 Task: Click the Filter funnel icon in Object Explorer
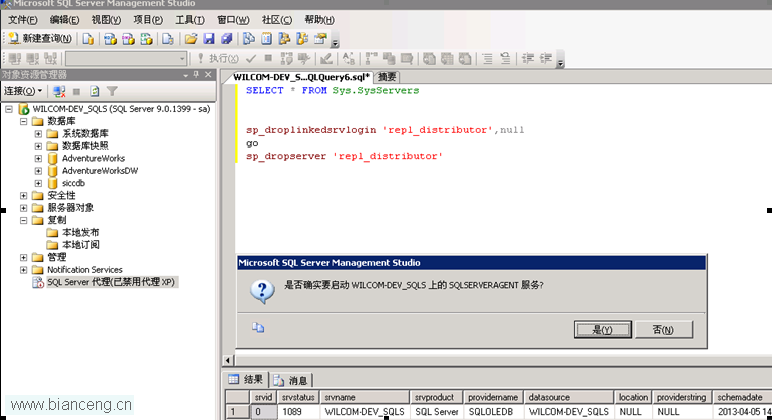tap(112, 91)
